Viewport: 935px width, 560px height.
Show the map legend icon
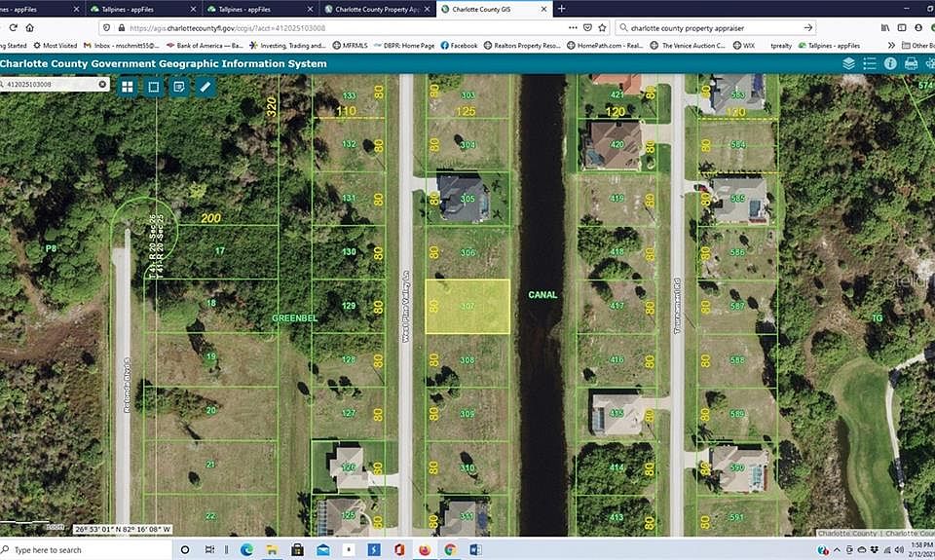coord(870,63)
